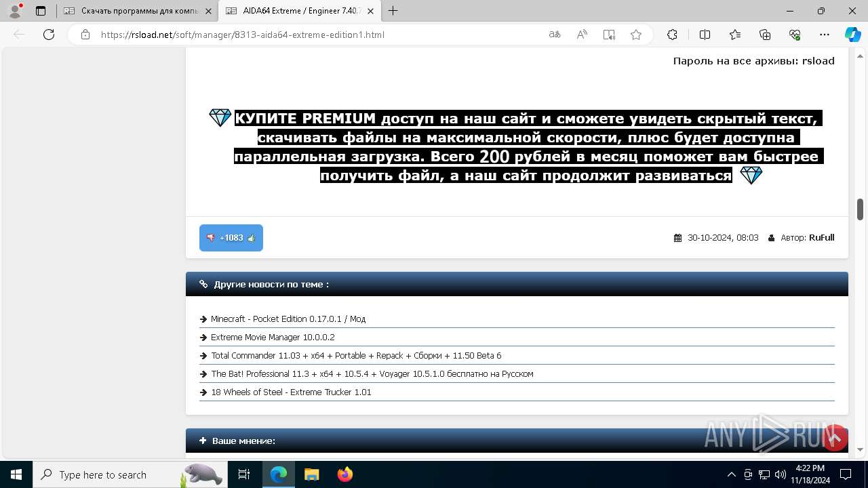Open the clock and calendar flyout
Viewport: 868px width, 488px height.
pos(810,474)
